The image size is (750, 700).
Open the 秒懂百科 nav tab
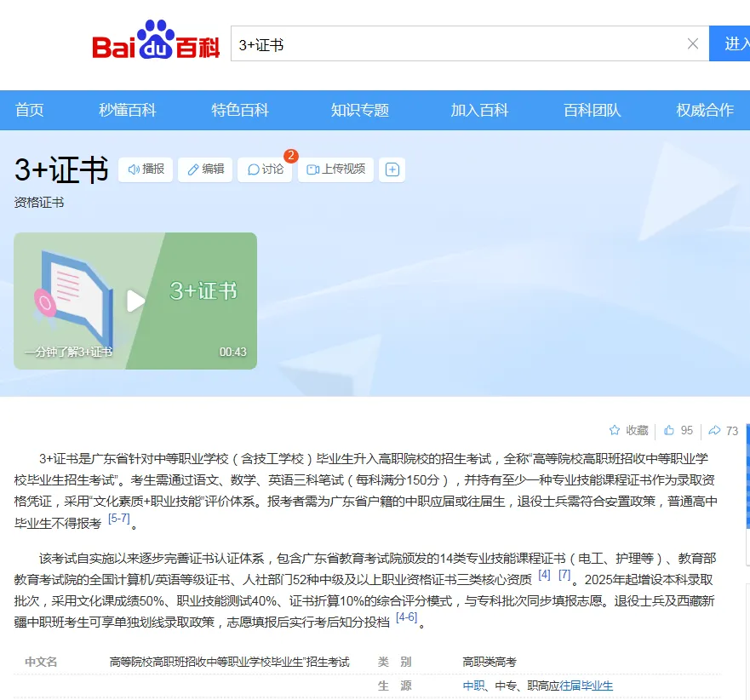(x=127, y=110)
